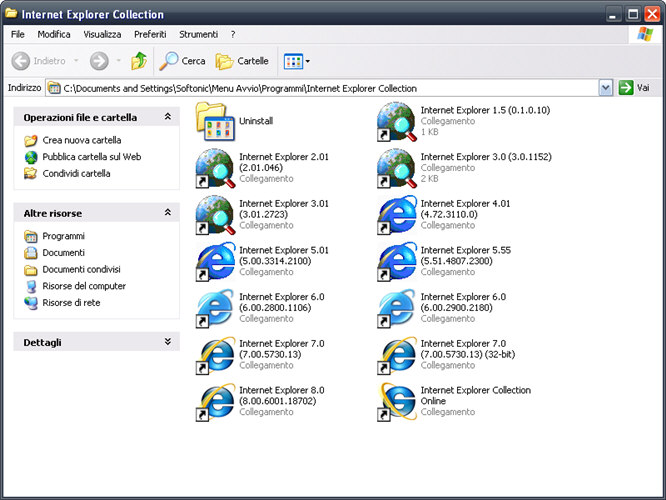The image size is (666, 500).
Task: Select Internet Explorer Collection Online icon
Action: (397, 402)
